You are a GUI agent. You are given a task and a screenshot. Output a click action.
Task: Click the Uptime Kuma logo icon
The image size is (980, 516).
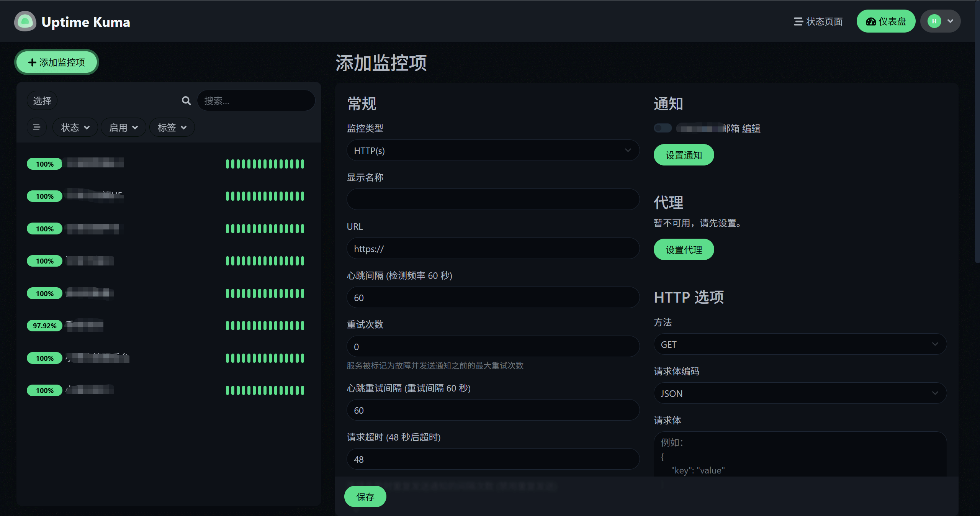coord(25,21)
